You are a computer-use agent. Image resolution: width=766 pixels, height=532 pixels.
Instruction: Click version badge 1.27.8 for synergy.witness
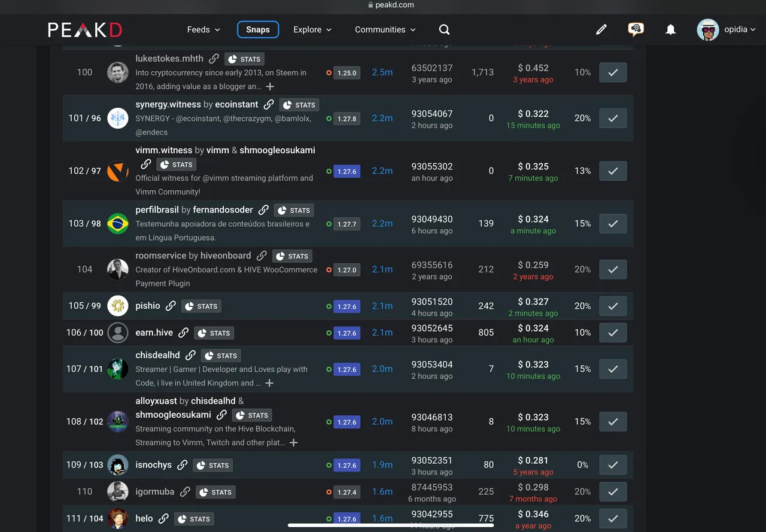pos(346,118)
